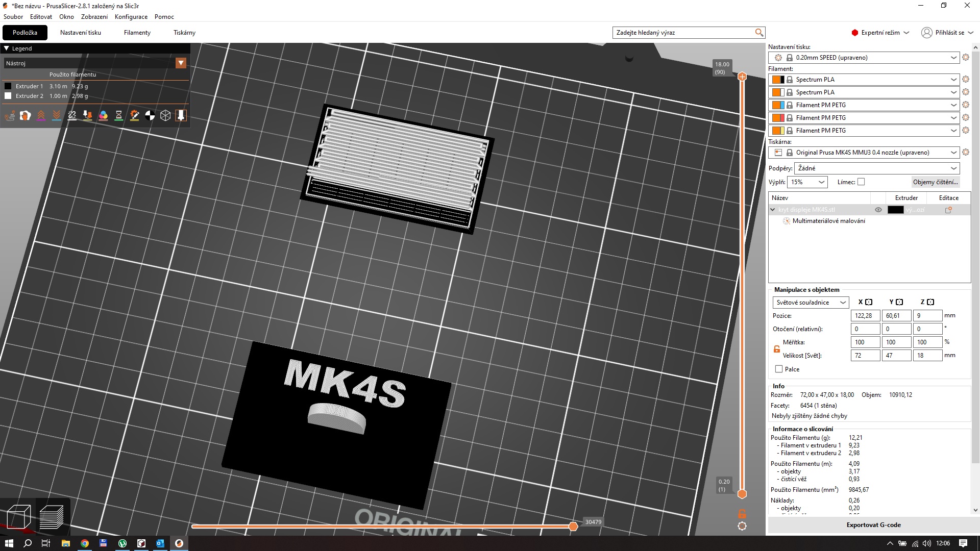Image resolution: width=980 pixels, height=551 pixels.
Task: Open Expertní režim mode dropdown
Action: pyautogui.click(x=880, y=33)
